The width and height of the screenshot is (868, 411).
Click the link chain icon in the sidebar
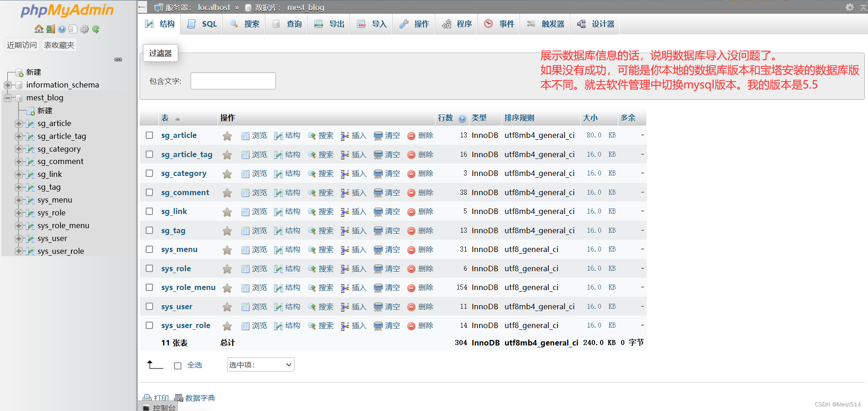[x=118, y=60]
